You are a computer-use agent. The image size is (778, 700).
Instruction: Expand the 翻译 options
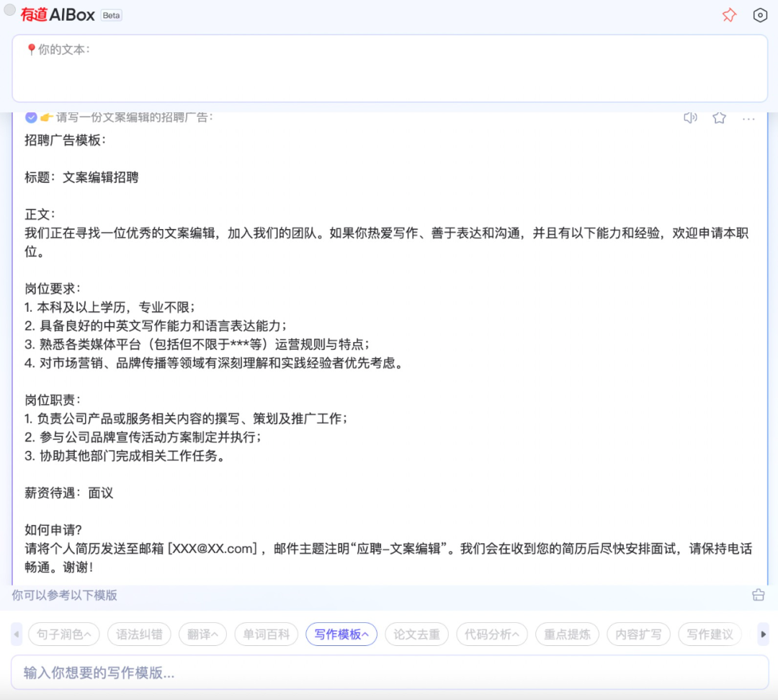pos(202,634)
